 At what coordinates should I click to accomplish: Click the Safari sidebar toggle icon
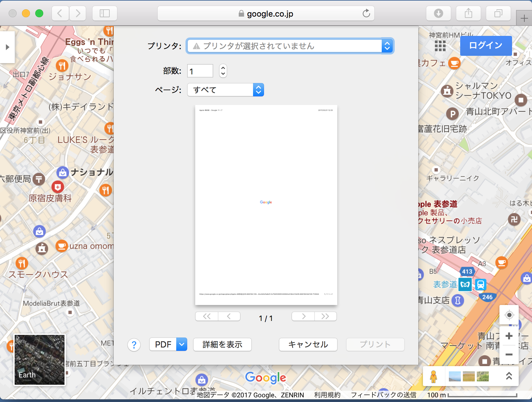click(104, 13)
